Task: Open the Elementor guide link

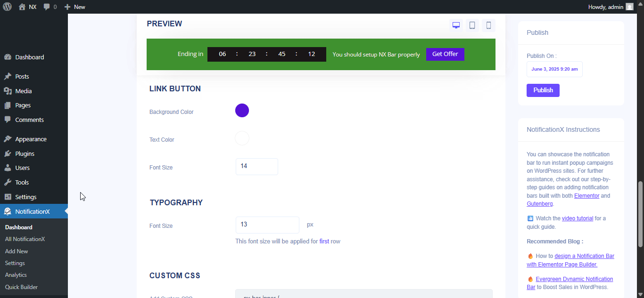Action: pyautogui.click(x=586, y=196)
